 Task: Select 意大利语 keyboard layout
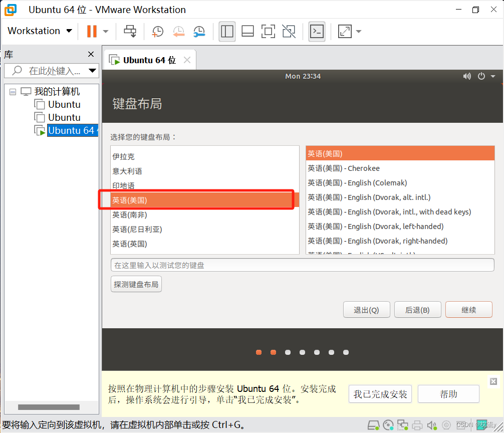(205, 171)
